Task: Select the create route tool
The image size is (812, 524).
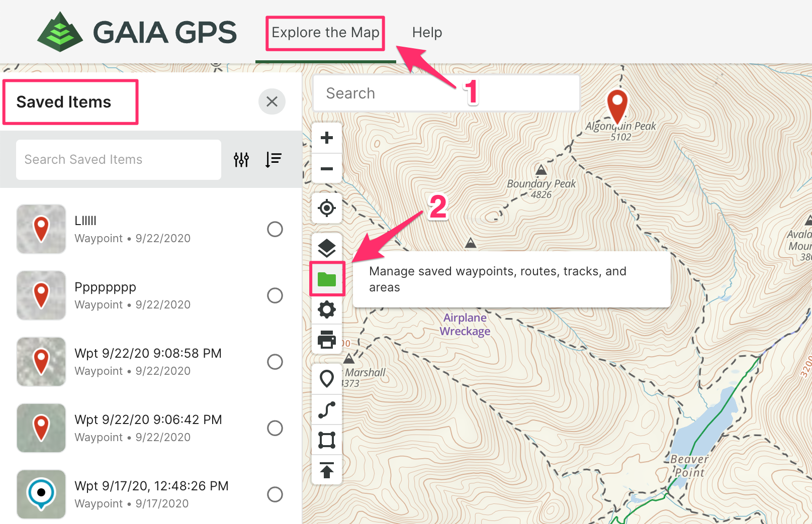Action: pyautogui.click(x=327, y=409)
